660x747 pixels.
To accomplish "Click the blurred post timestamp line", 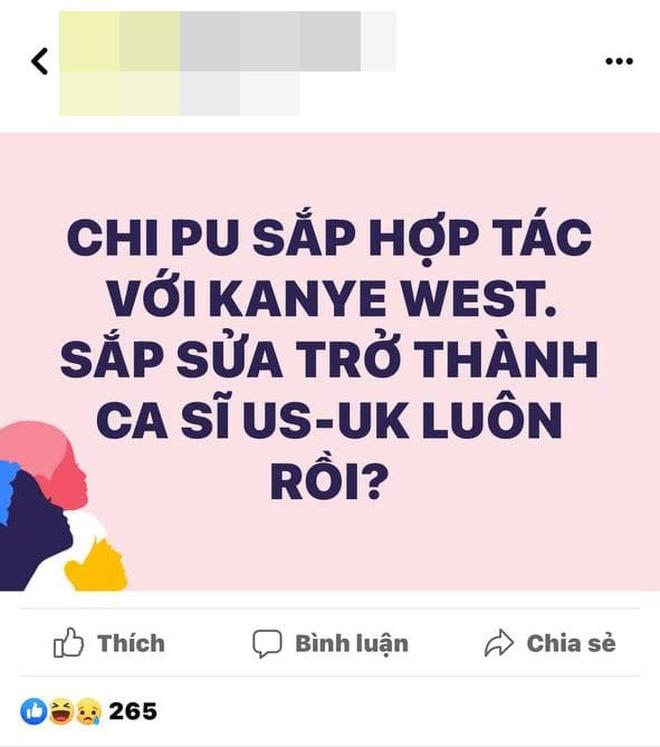I will [180, 93].
